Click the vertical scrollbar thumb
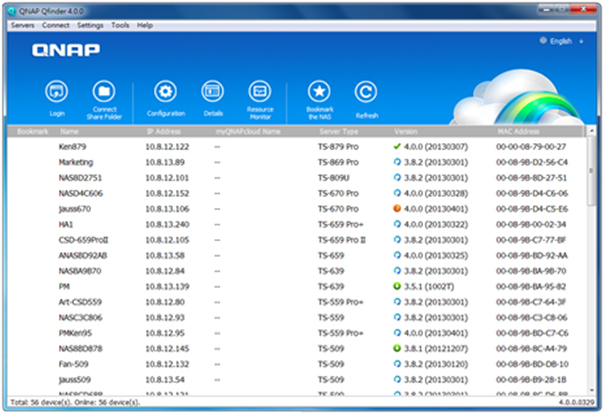Viewport: 604px width, 413px height. 591,171
